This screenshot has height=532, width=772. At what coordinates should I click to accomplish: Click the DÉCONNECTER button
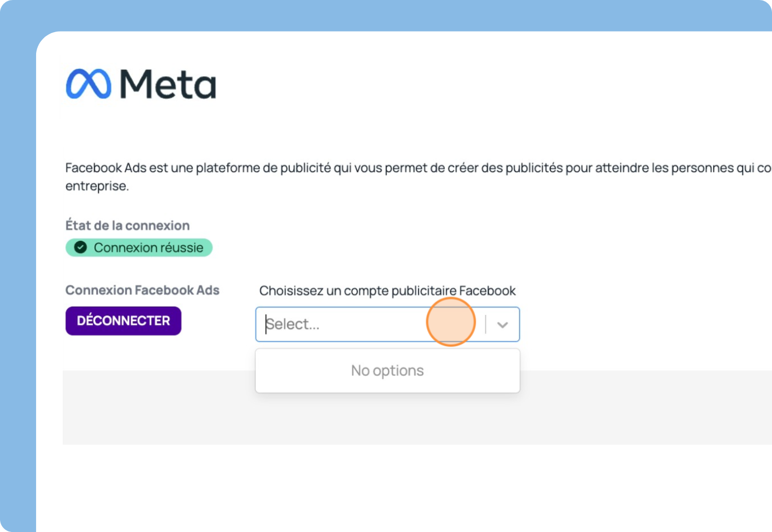tap(123, 321)
